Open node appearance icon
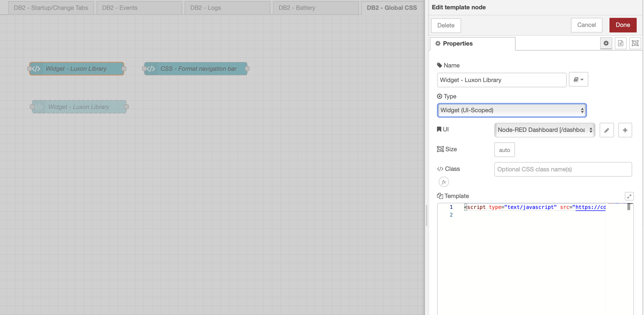The image size is (644, 315). (635, 43)
